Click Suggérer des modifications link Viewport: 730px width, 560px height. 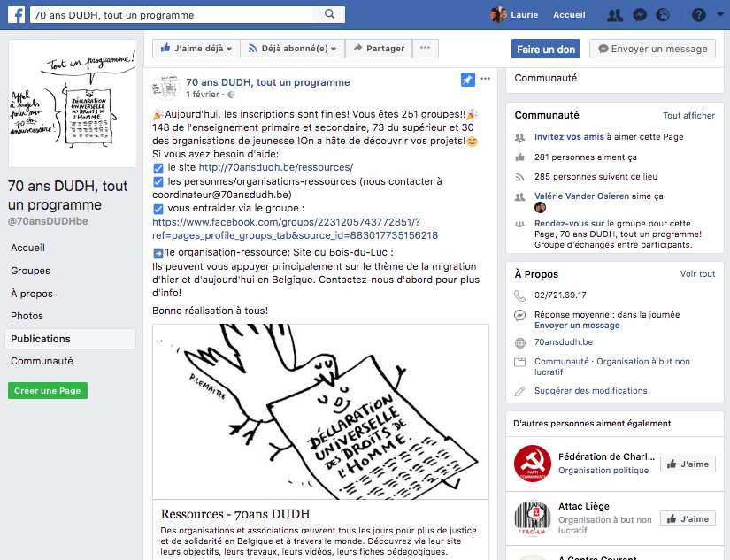[x=590, y=390]
